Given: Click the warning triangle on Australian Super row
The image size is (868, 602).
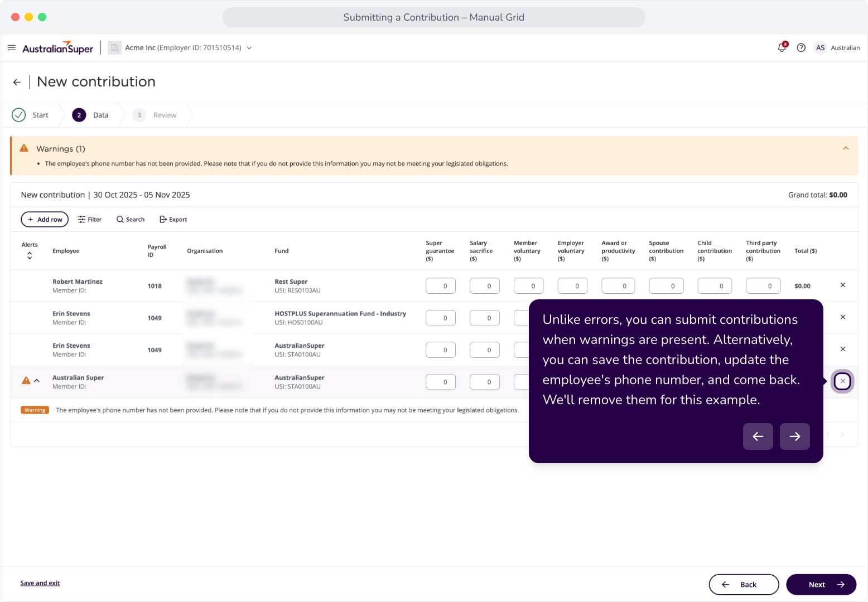Looking at the screenshot, I should click(26, 381).
